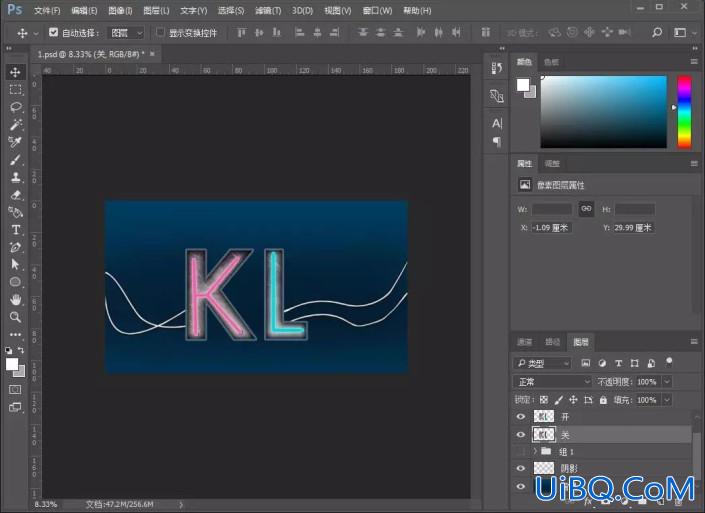
Task: Switch to the 通道 tab in layers panel
Action: (x=524, y=342)
